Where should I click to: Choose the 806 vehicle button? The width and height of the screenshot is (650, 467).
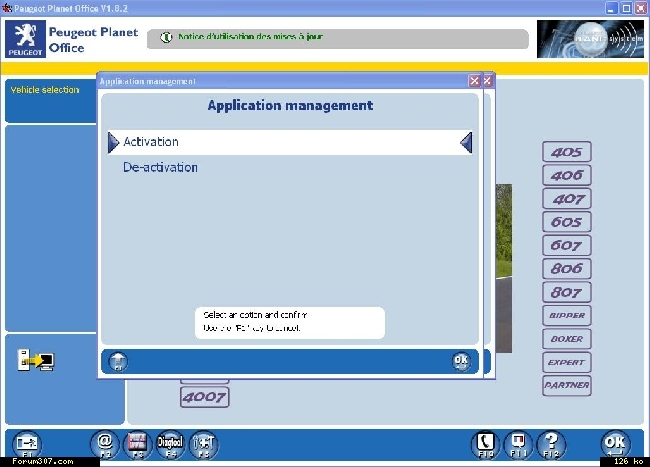point(567,269)
